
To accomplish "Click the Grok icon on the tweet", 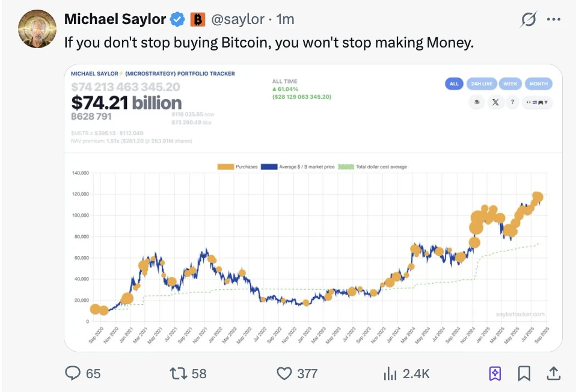I will pos(527,19).
